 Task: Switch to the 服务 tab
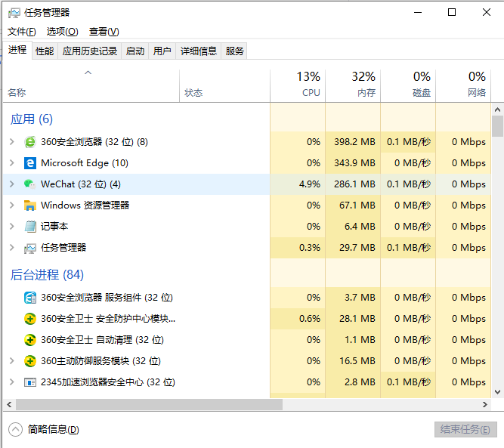coord(234,51)
